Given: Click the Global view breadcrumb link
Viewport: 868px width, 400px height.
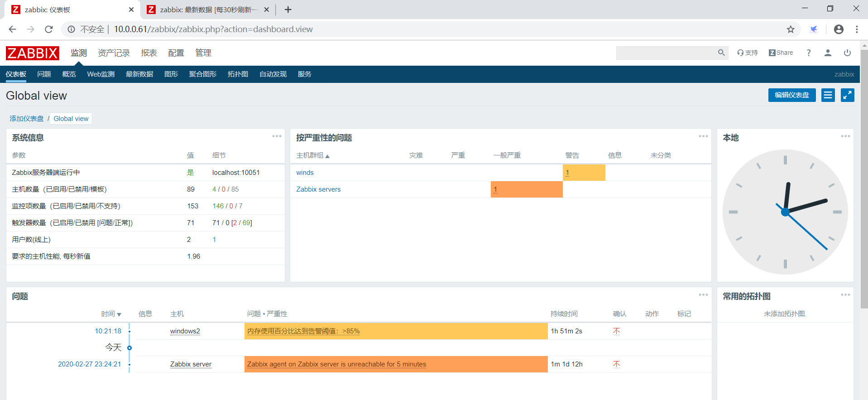Looking at the screenshot, I should coord(71,119).
